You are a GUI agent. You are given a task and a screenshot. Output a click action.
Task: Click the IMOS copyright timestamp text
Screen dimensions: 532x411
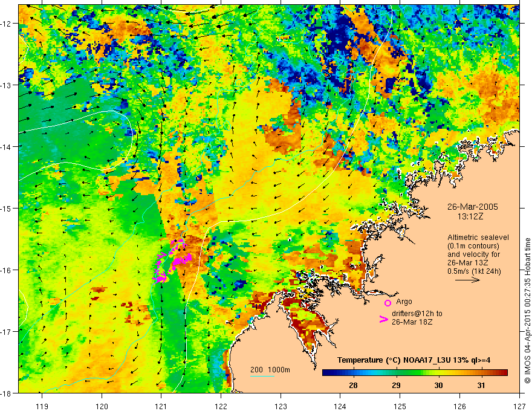click(527, 310)
